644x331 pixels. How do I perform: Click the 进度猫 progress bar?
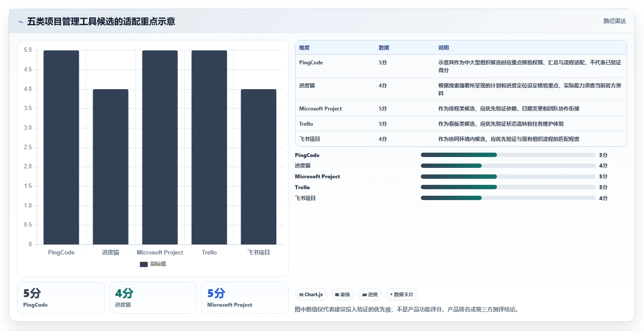pos(508,166)
